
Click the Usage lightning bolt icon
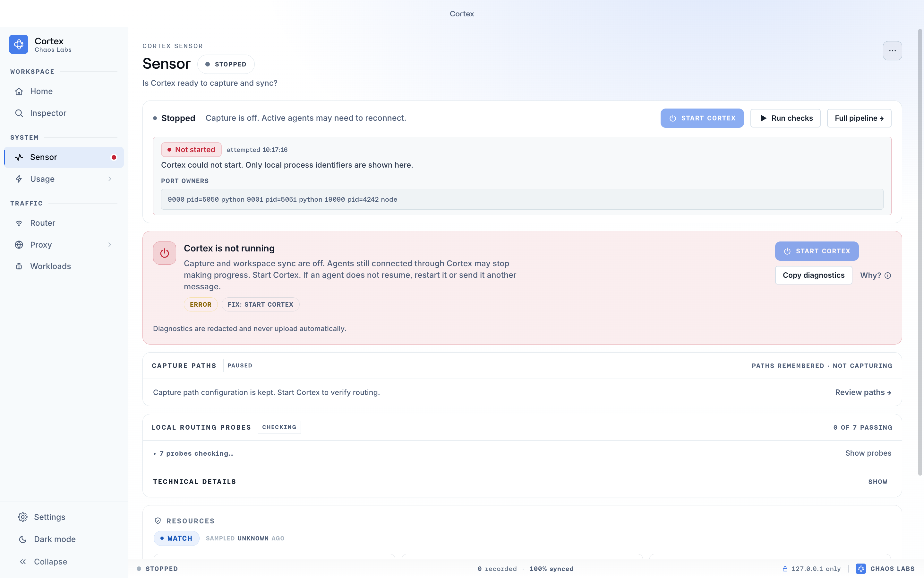19,179
